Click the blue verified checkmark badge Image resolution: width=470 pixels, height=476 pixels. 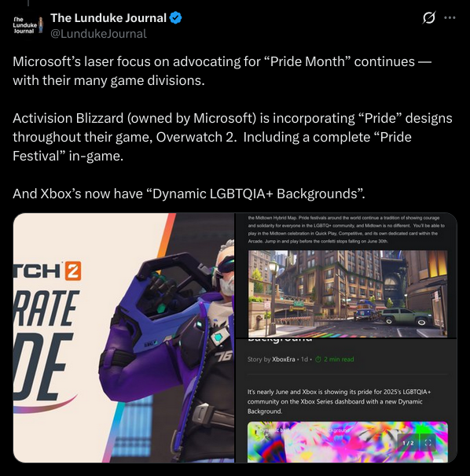[x=176, y=18]
